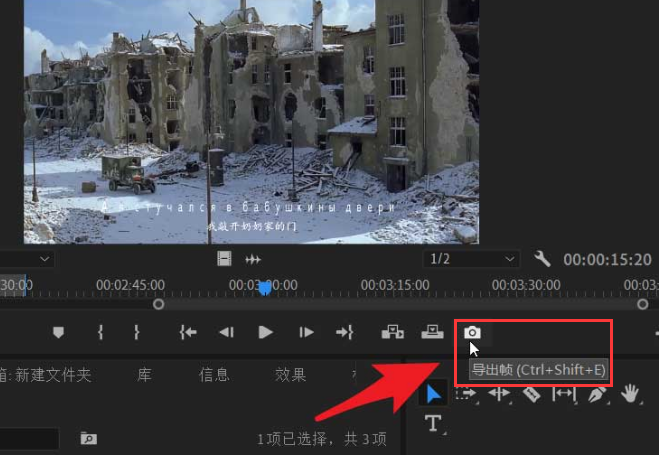
Task: Mark In point with left brace icon
Action: point(100,332)
